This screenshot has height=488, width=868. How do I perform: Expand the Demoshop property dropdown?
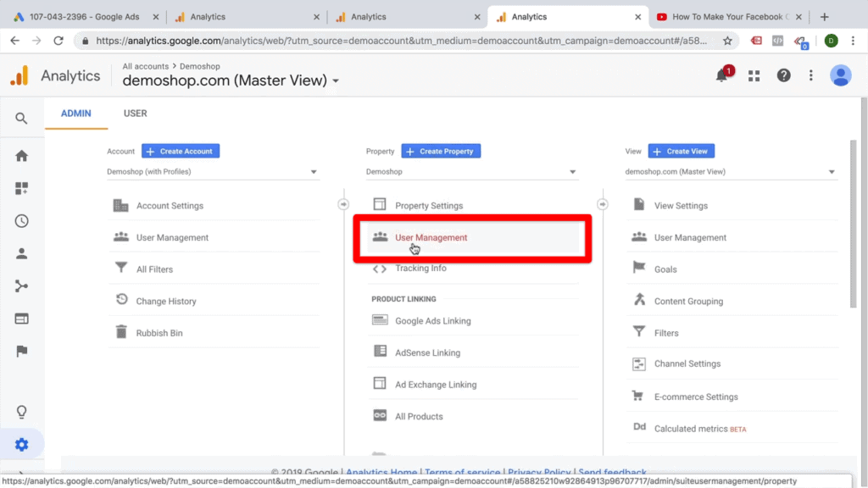471,172
